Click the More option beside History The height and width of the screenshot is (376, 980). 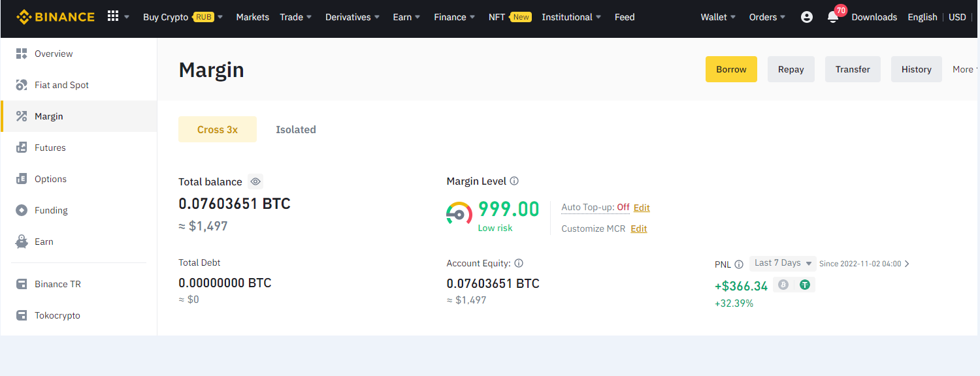(965, 69)
